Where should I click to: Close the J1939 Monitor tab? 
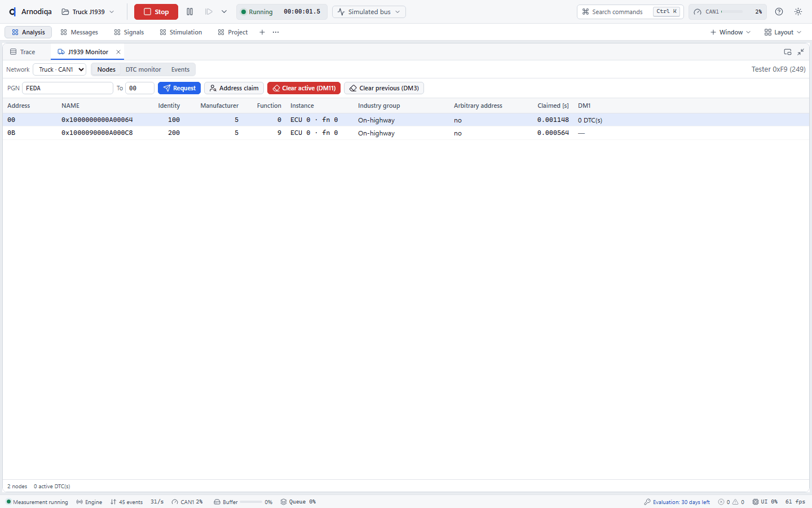click(118, 52)
